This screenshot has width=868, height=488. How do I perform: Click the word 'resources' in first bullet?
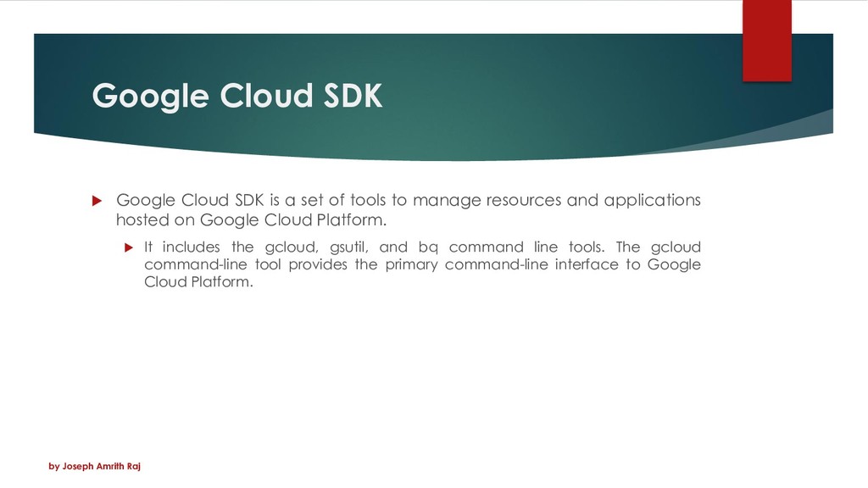[524, 200]
